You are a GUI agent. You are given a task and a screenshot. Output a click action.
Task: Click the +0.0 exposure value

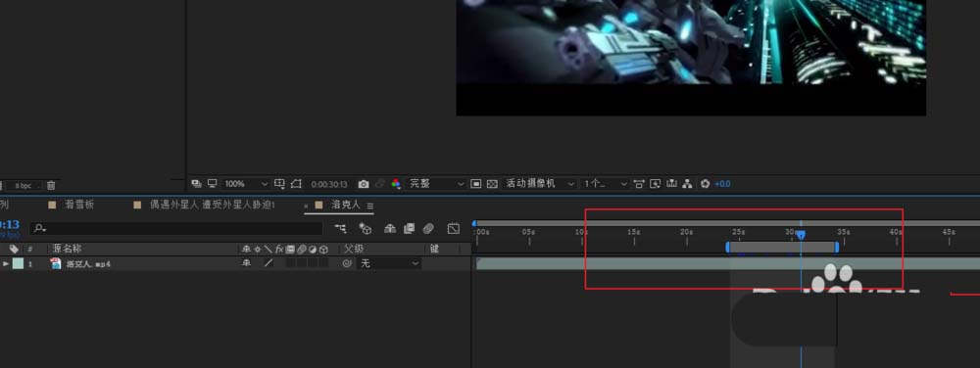point(722,184)
